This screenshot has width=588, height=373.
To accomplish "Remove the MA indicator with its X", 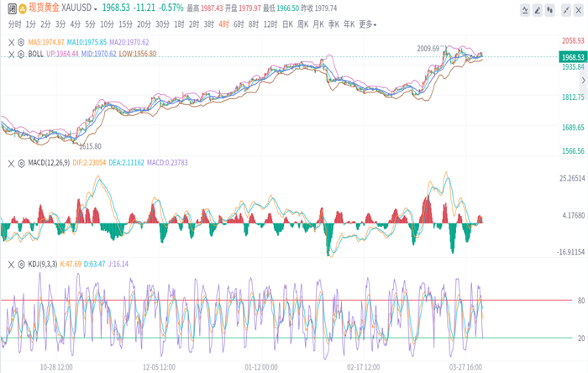I will pyautogui.click(x=11, y=42).
